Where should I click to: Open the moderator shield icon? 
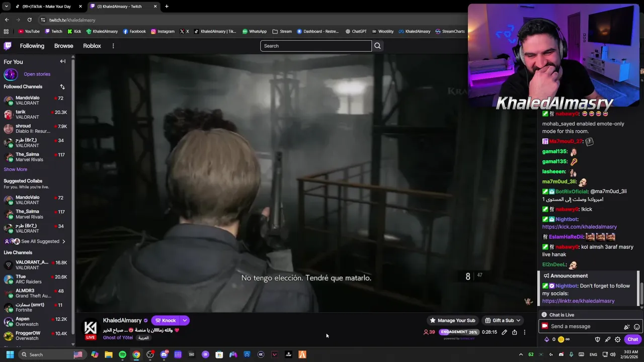coord(597,339)
